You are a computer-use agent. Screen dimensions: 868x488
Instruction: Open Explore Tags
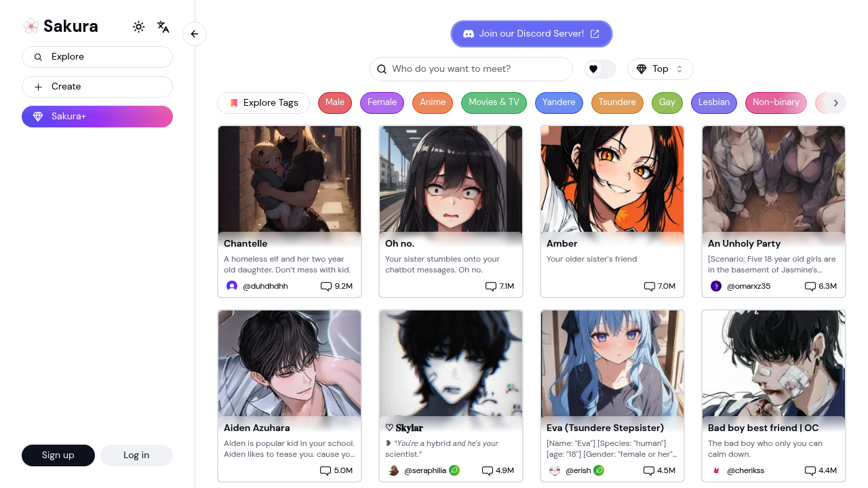pos(263,103)
